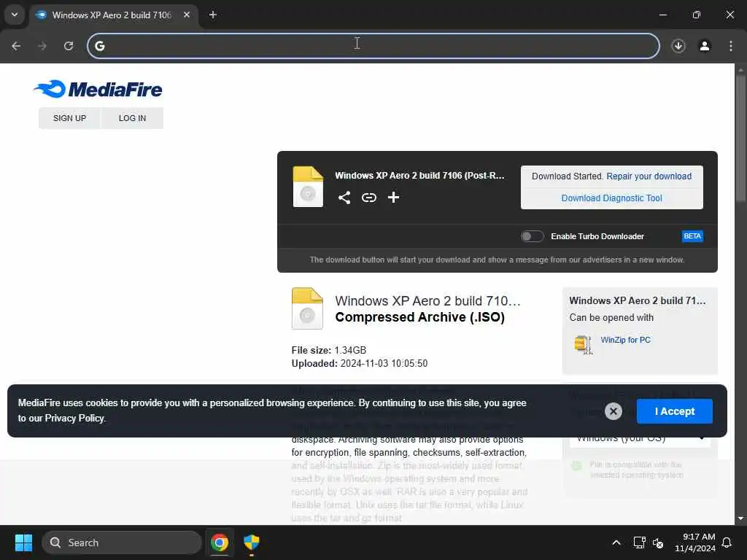Image resolution: width=747 pixels, height=560 pixels.
Task: Click the plus icon to add file
Action: 393,197
